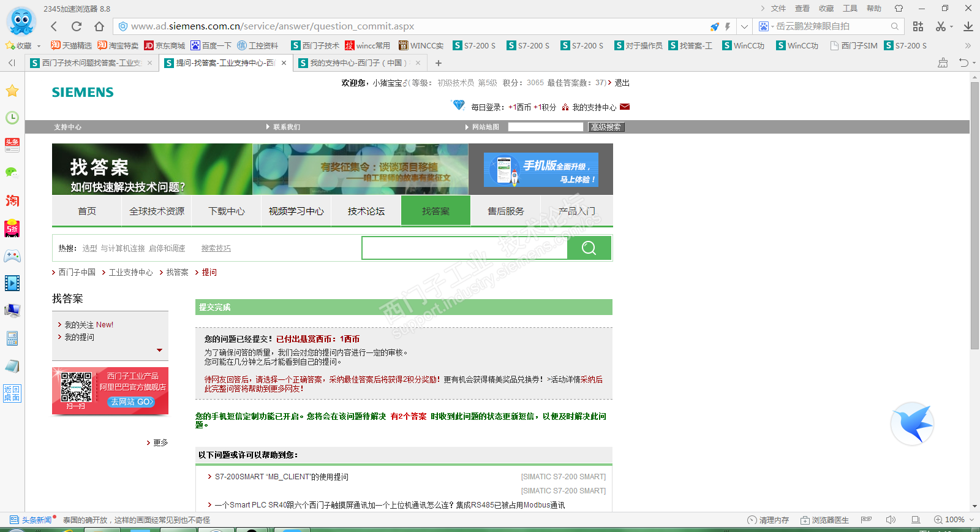This screenshot has height=532, width=980.
Task: Click the 去网站 GO button on Alibaba ad
Action: [x=132, y=402]
